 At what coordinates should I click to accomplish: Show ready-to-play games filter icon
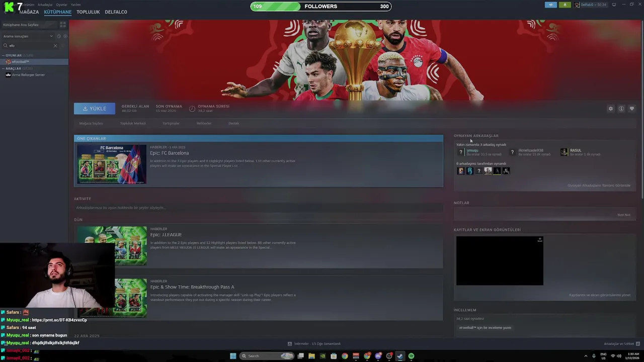(64, 36)
